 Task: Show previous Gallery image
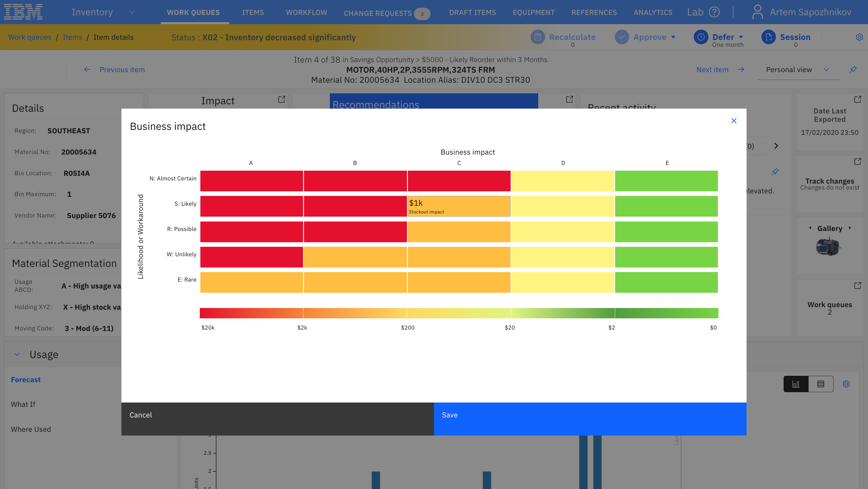[810, 228]
